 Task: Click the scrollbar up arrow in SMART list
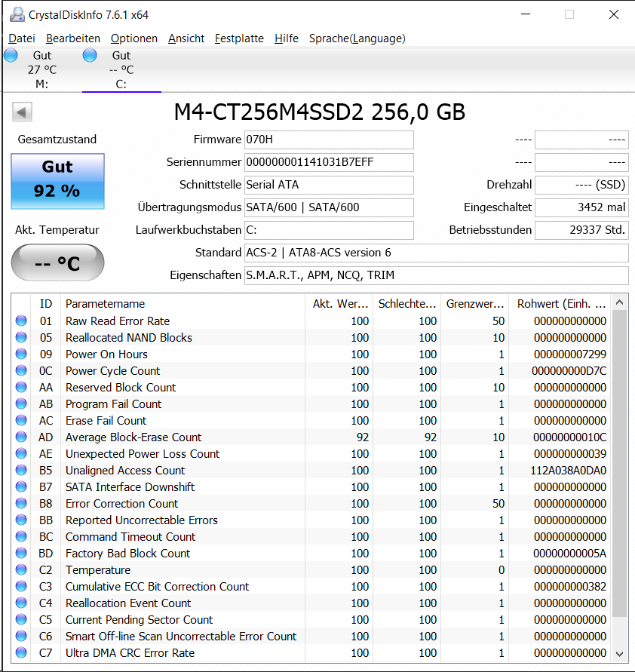pos(620,302)
